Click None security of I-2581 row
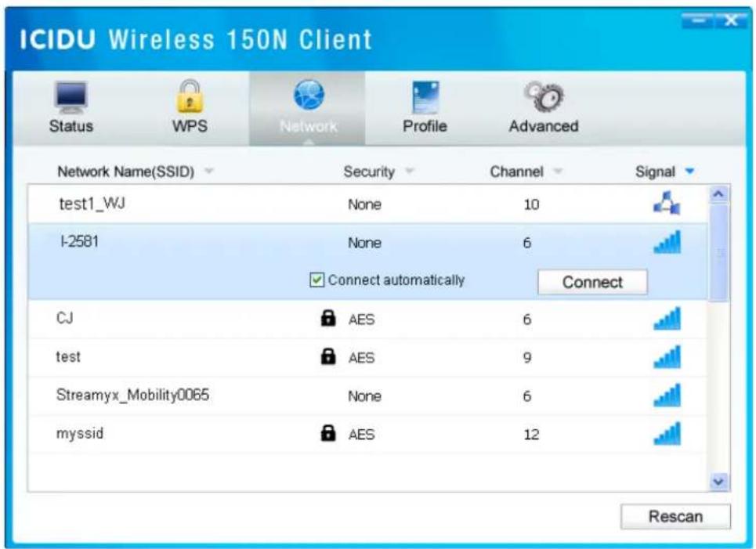This screenshot has width=756, height=549. pyautogui.click(x=364, y=243)
